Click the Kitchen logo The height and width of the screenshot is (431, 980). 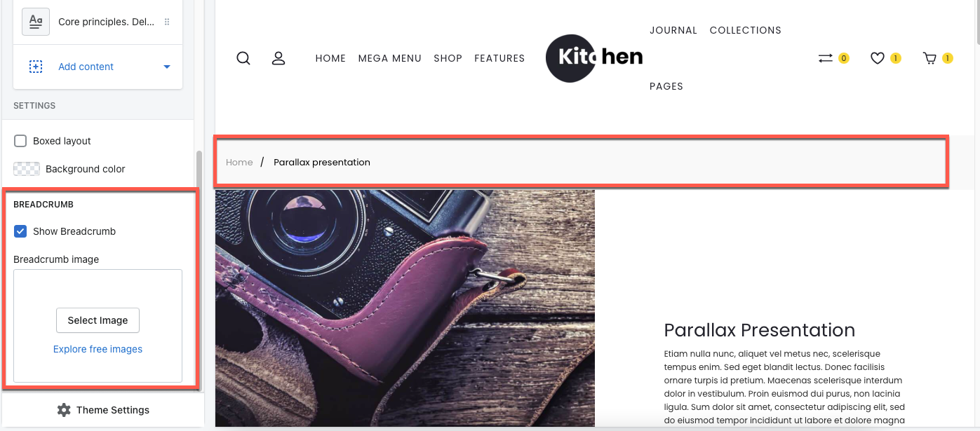[595, 58]
